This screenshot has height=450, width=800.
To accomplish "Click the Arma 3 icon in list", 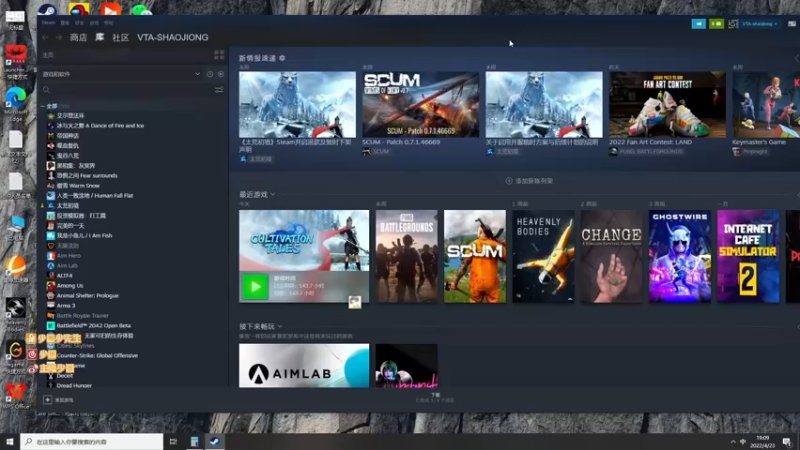I will (51, 306).
